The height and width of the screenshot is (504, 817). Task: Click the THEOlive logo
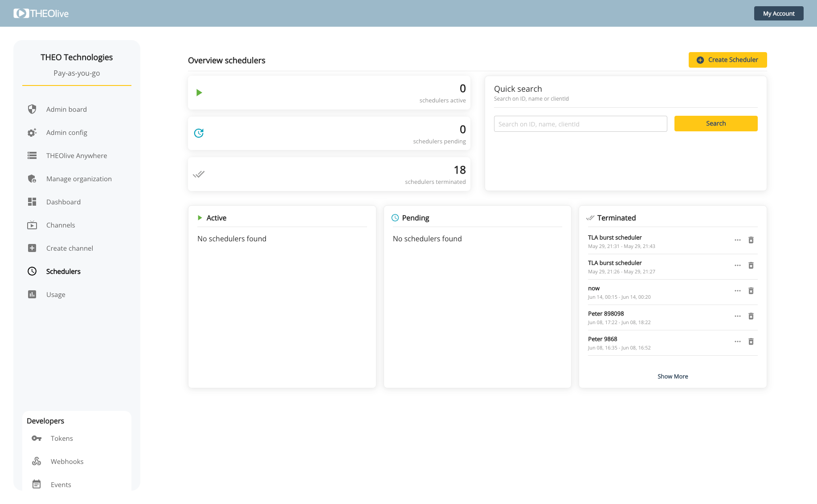pyautogui.click(x=41, y=13)
